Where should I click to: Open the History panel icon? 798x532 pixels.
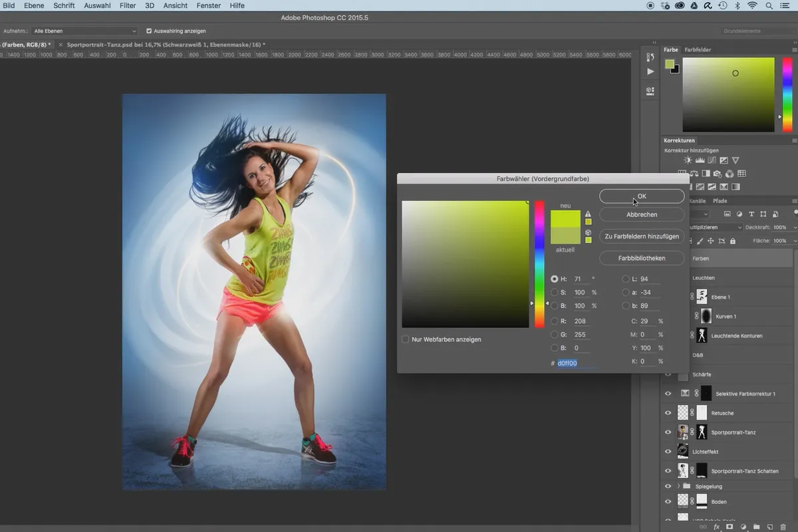click(650, 56)
